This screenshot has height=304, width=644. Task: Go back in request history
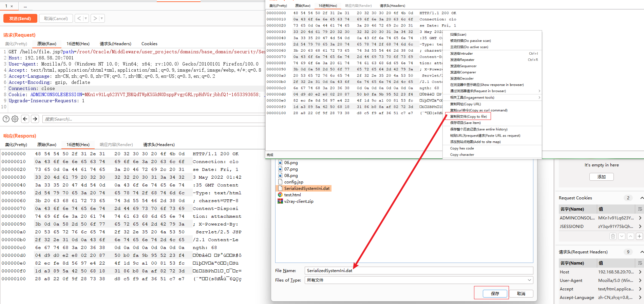pyautogui.click(x=79, y=18)
